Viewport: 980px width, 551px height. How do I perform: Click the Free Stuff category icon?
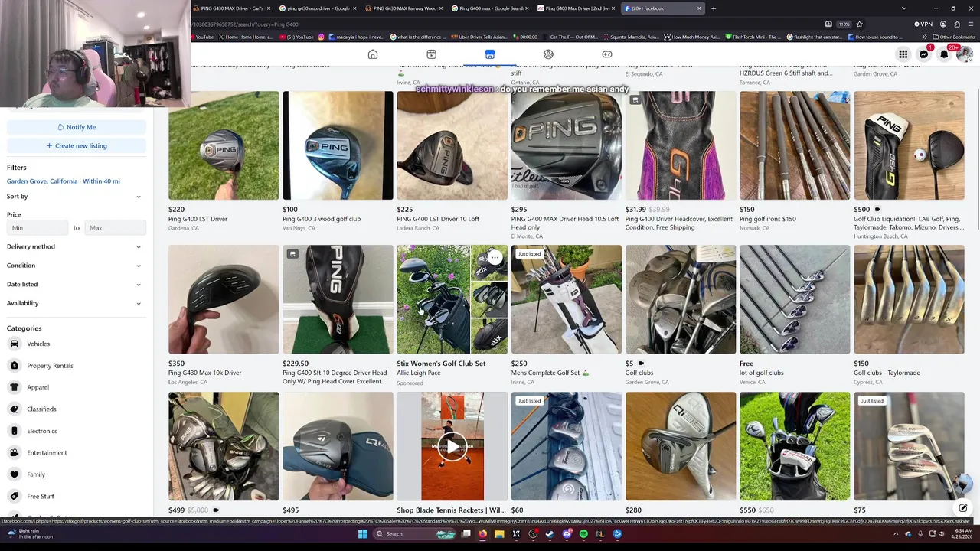pos(15,496)
